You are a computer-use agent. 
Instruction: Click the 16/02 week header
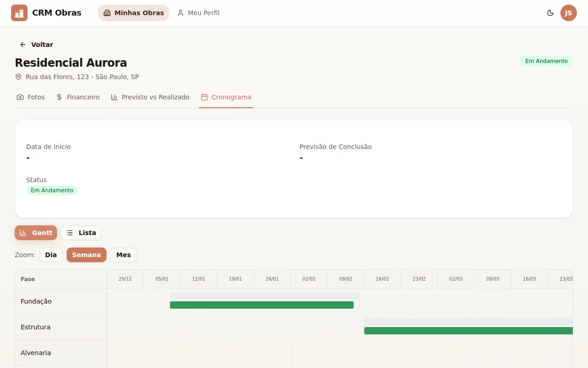coord(382,279)
